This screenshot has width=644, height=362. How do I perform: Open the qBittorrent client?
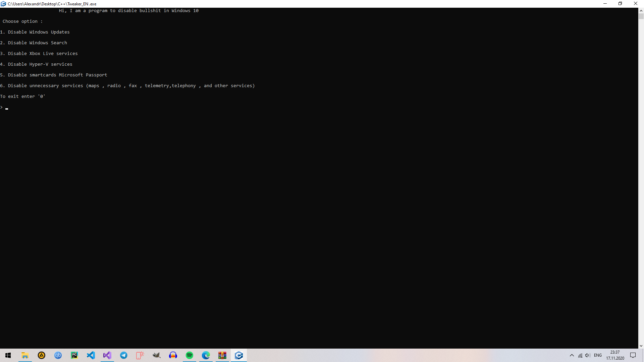point(58,355)
